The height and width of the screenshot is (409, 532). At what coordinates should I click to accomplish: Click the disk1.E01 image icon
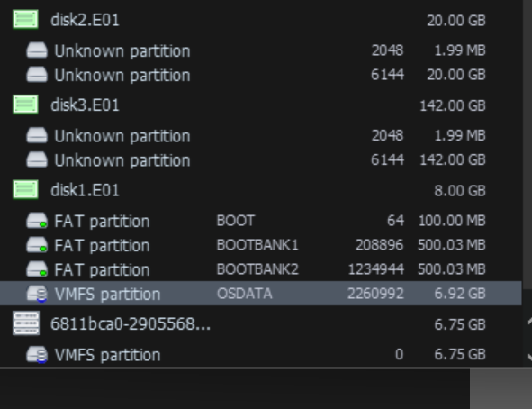point(25,190)
